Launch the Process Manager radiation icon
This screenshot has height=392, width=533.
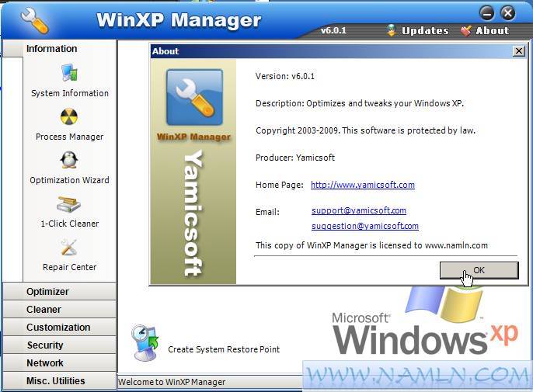(69, 116)
